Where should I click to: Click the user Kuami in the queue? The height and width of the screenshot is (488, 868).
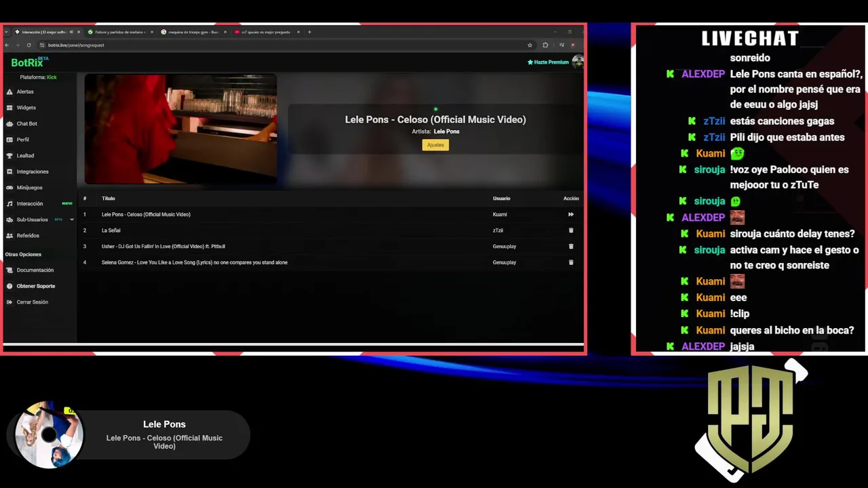500,214
